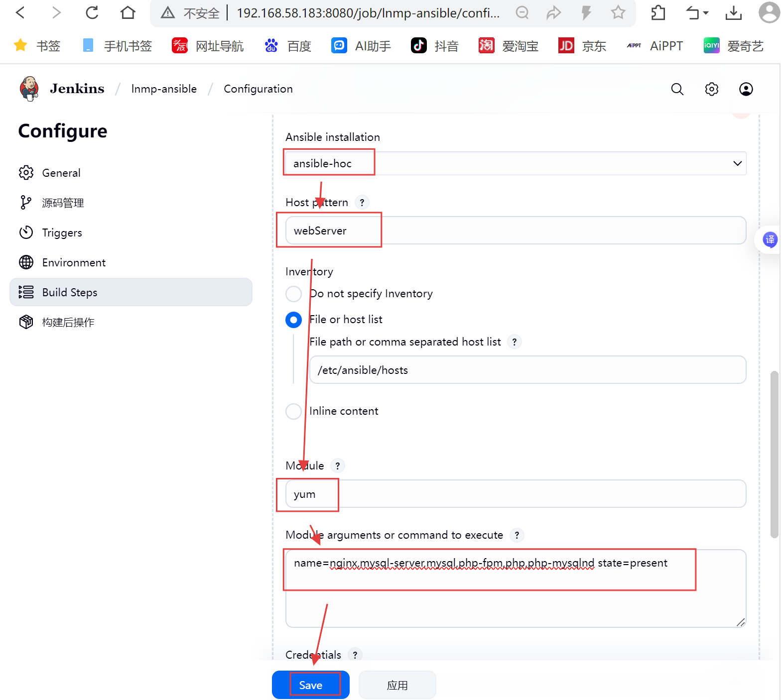Open the 书签 bookmarks star shortcut

click(x=37, y=46)
